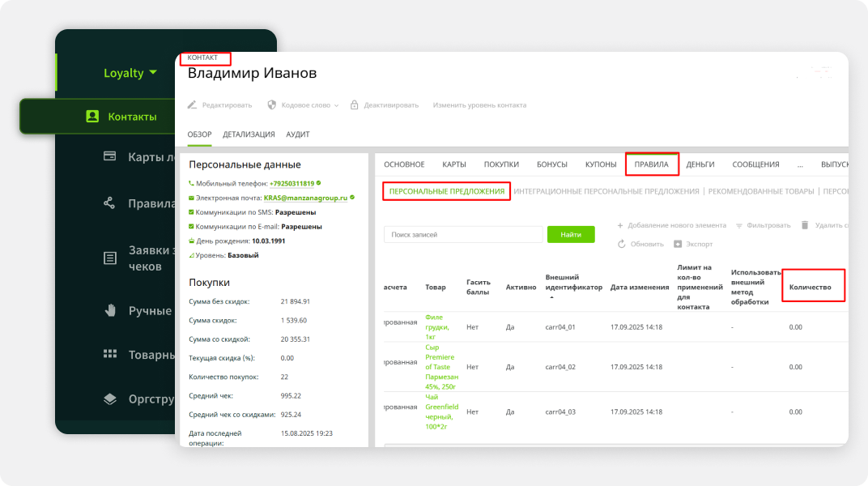Screen dimensions: 868x486
Task: Select the Правила share icon in sidebar
Action: [x=110, y=203]
